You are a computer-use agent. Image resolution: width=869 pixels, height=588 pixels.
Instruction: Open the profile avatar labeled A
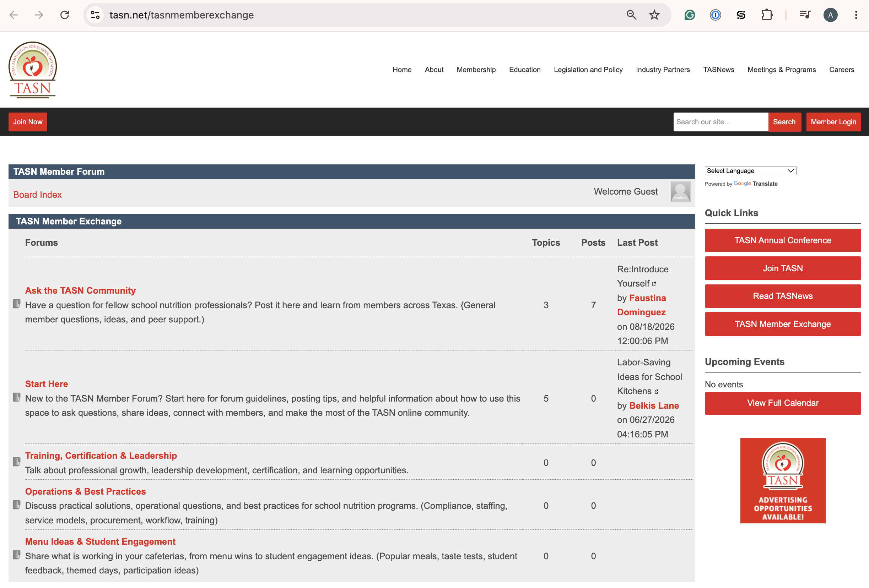pos(830,15)
